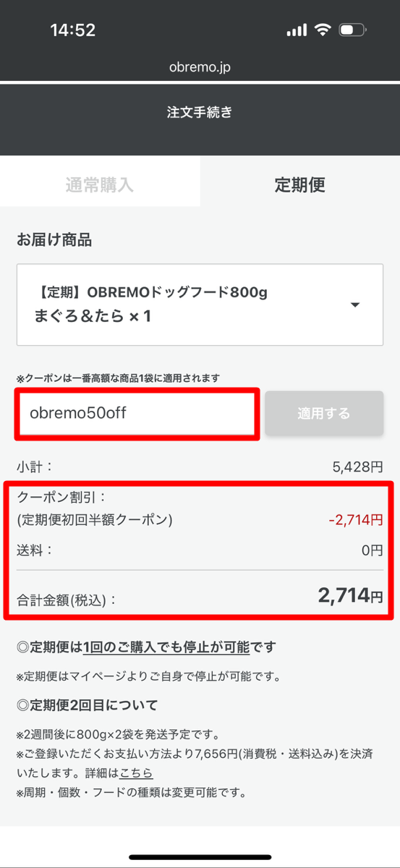The image size is (400, 868).
Task: Tap the 送料 0円 shipping row
Action: [200, 550]
